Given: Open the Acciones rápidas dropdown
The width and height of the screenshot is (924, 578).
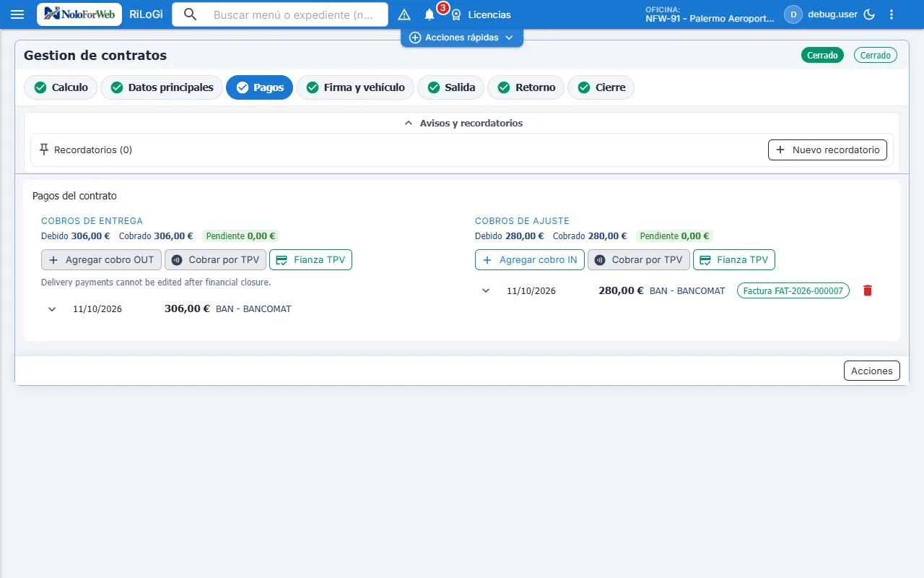Looking at the screenshot, I should [x=462, y=38].
